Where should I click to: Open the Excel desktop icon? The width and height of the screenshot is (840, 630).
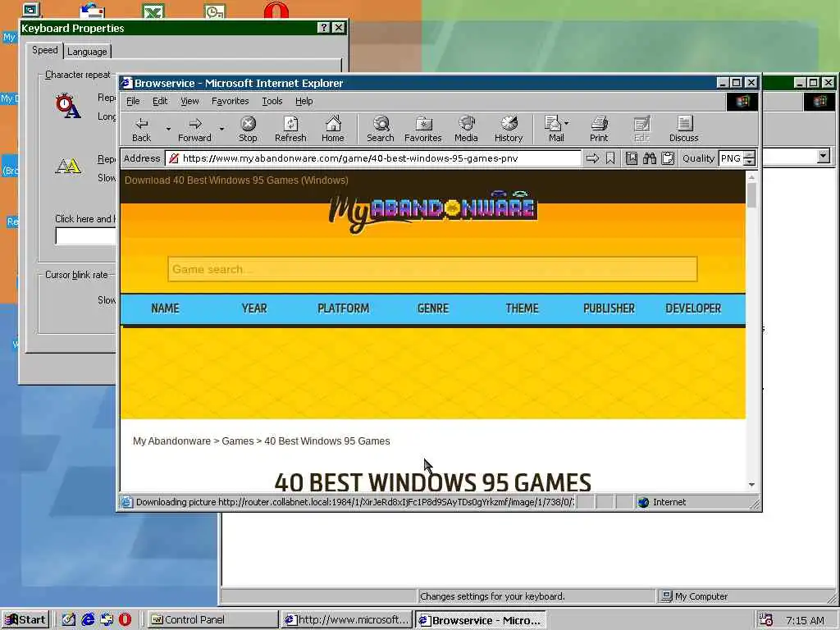(x=153, y=11)
